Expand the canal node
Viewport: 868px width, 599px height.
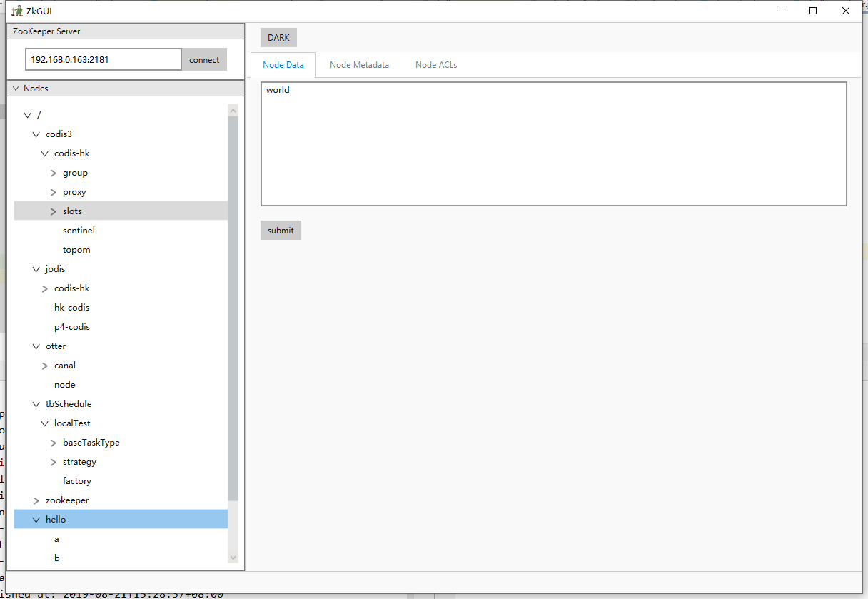[45, 366]
